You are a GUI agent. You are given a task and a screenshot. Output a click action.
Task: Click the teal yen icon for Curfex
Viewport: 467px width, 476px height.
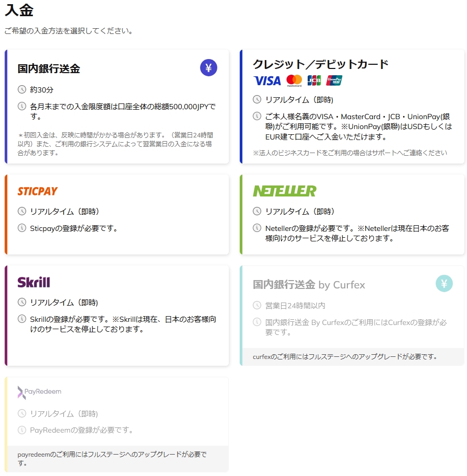(444, 284)
